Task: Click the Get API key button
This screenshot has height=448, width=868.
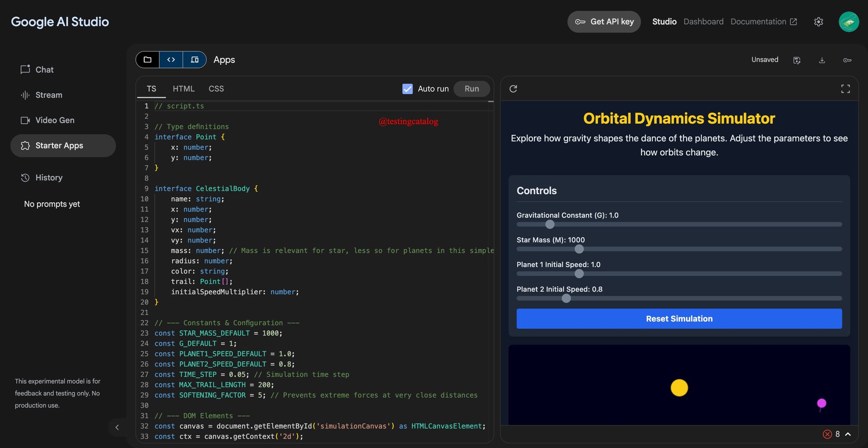Action: pos(604,21)
